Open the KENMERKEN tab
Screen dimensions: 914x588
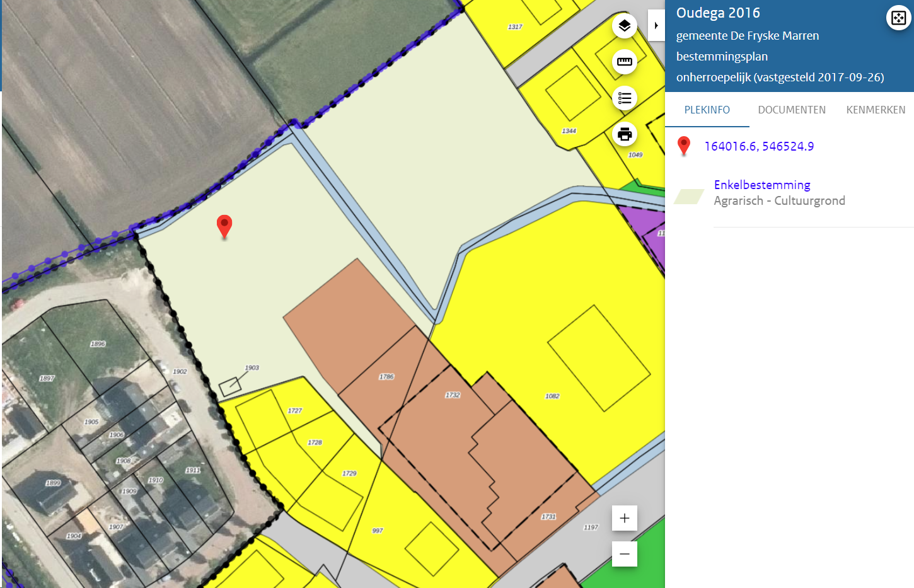[x=876, y=110]
